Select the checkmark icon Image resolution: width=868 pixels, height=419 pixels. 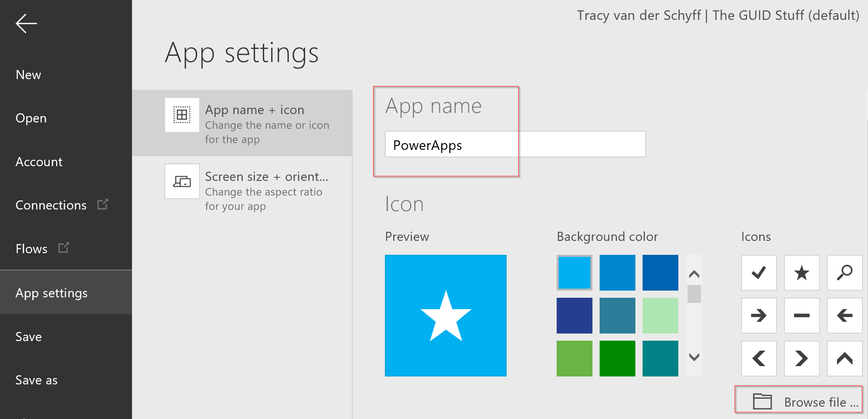(759, 273)
